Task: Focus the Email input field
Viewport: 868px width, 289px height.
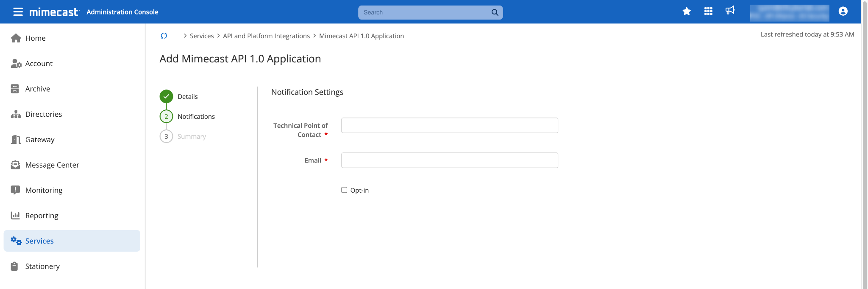Action: click(449, 160)
